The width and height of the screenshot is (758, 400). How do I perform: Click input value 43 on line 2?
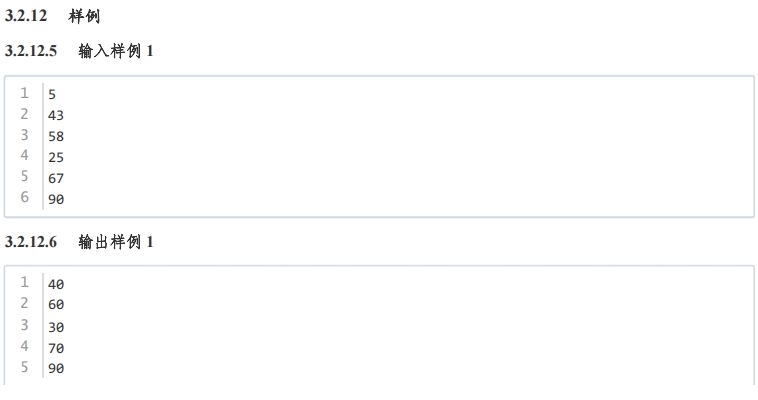click(56, 115)
